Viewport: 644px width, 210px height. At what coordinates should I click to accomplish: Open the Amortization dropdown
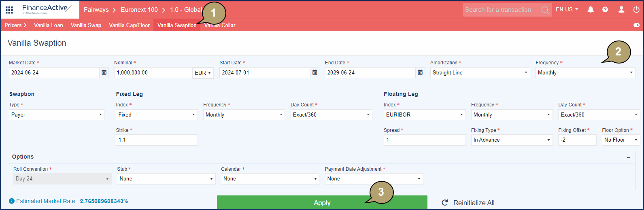pos(480,73)
